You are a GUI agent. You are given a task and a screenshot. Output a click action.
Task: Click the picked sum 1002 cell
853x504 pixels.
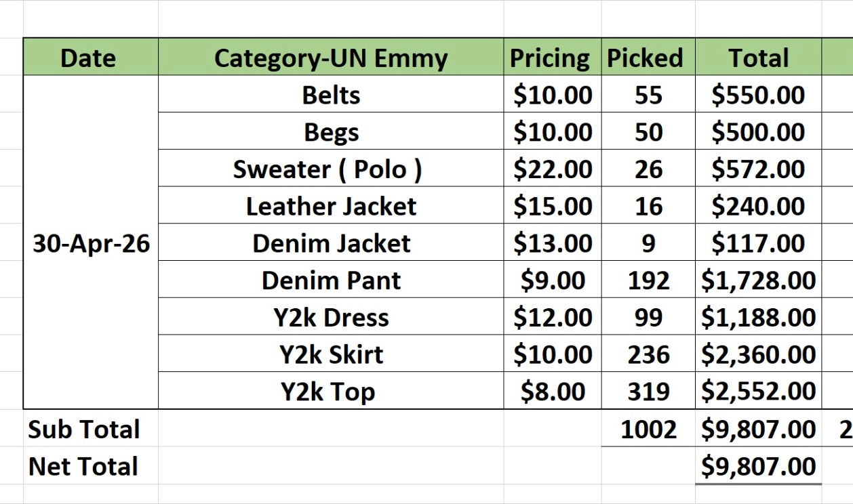click(x=648, y=428)
